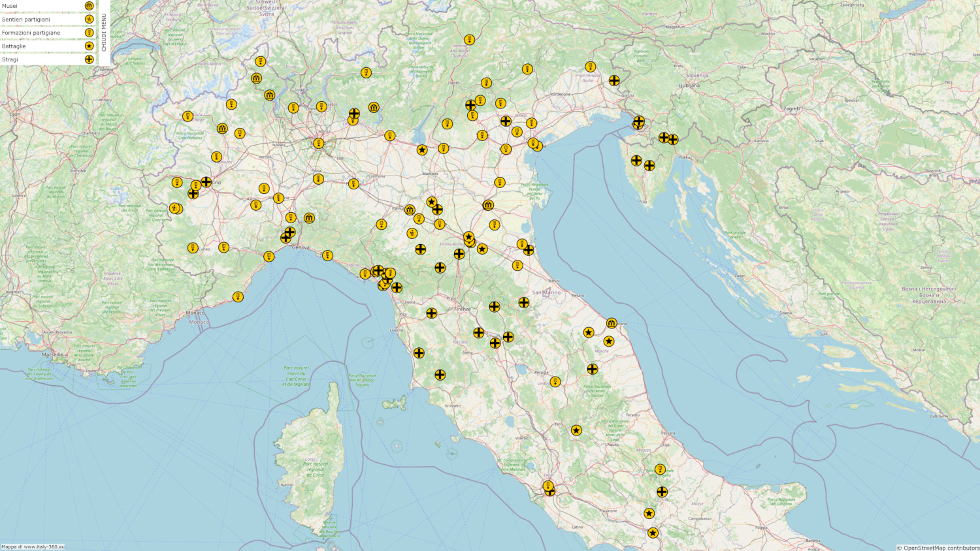Select the Stragi menu entry
Screen dimensions: 980x551
point(48,59)
